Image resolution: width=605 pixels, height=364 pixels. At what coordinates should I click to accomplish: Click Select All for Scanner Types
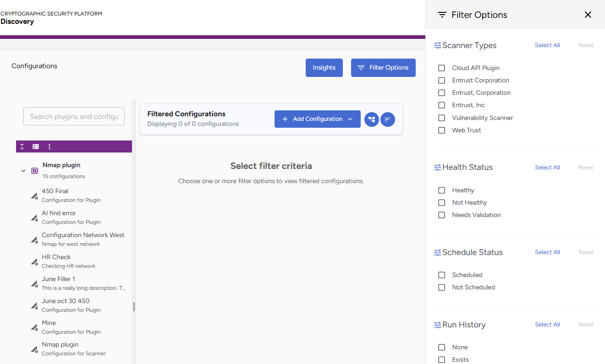[547, 45]
